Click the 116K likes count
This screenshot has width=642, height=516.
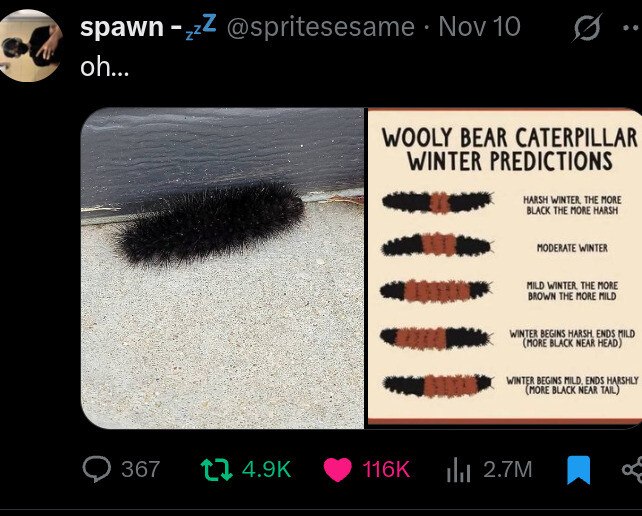[x=386, y=469]
